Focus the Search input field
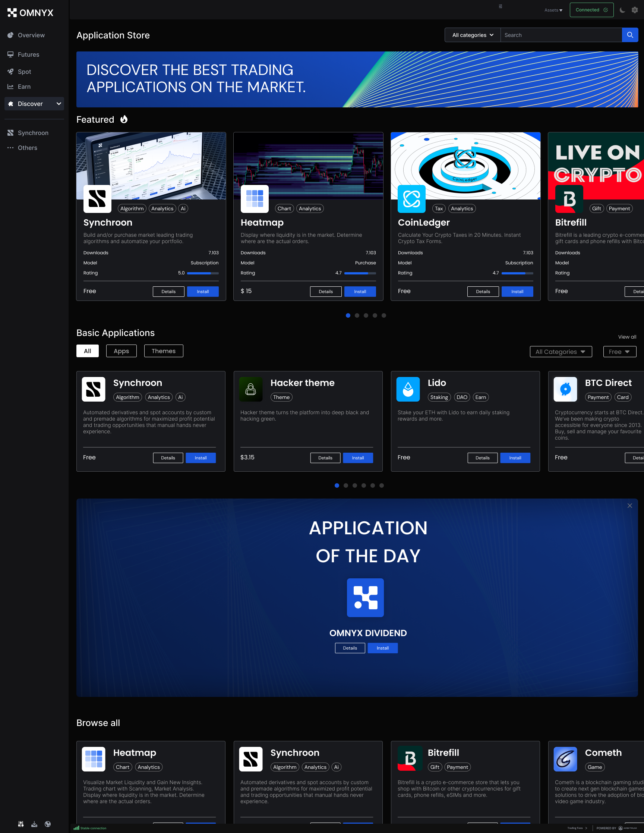 (x=561, y=35)
